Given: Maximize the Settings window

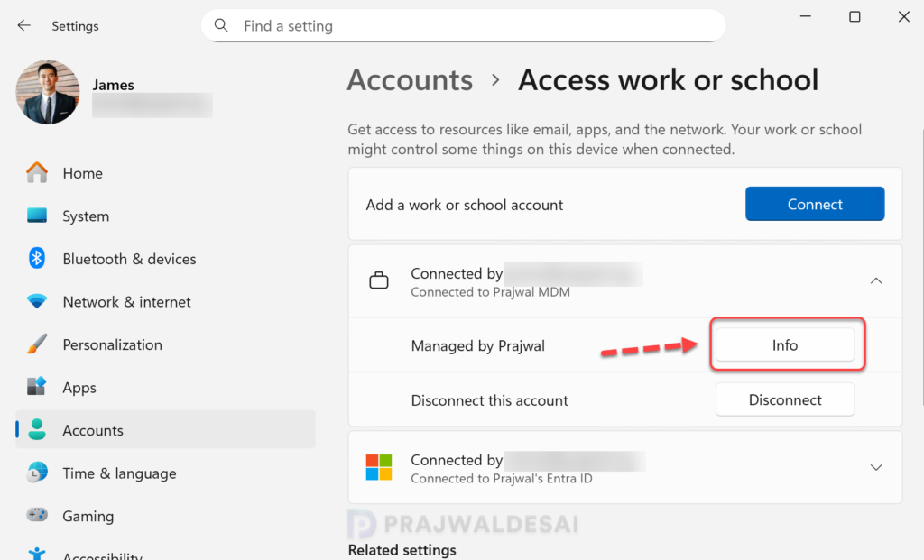Looking at the screenshot, I should click(855, 16).
